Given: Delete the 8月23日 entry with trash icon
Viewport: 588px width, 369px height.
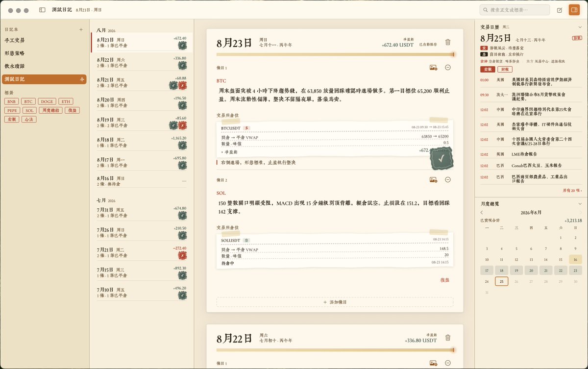Looking at the screenshot, I should coord(447,42).
